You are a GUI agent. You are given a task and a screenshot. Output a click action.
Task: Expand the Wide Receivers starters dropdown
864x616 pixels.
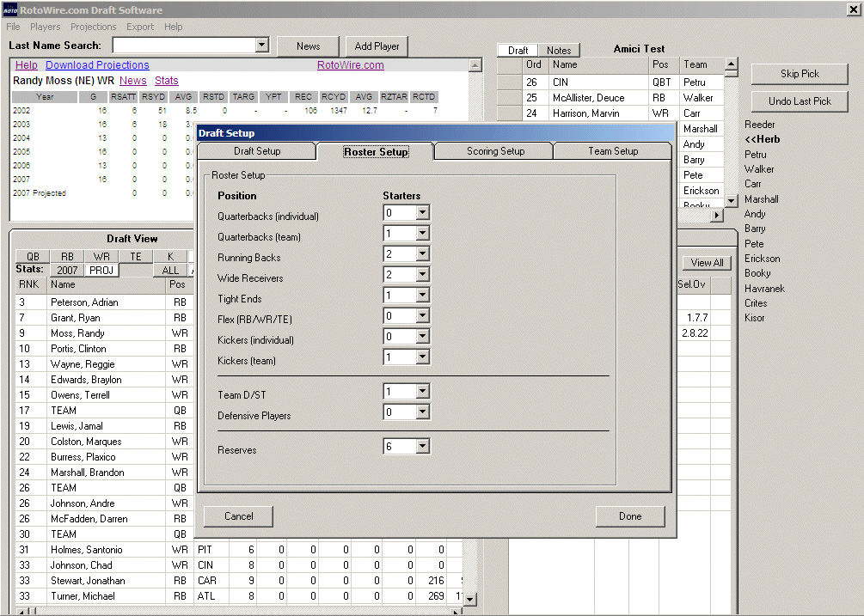point(423,275)
